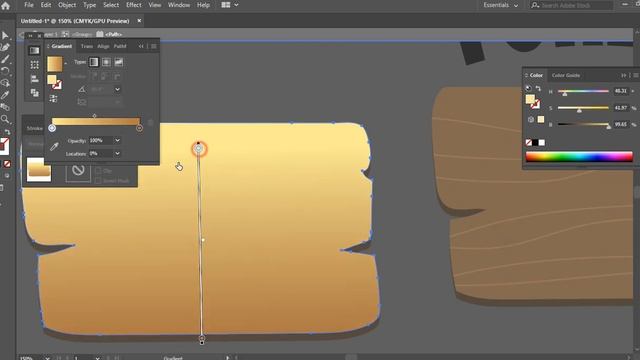Open the Essentials workspace dropdown
This screenshot has height=360, width=640.
[x=500, y=5]
